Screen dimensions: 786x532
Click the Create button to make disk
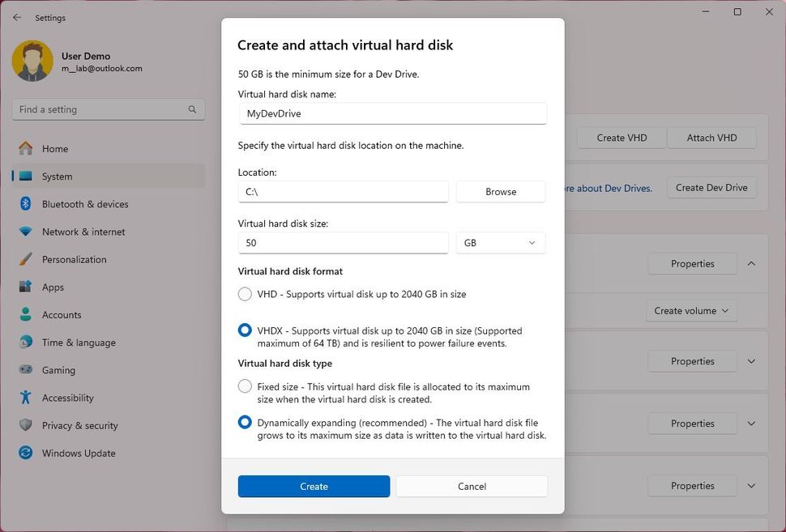click(314, 486)
